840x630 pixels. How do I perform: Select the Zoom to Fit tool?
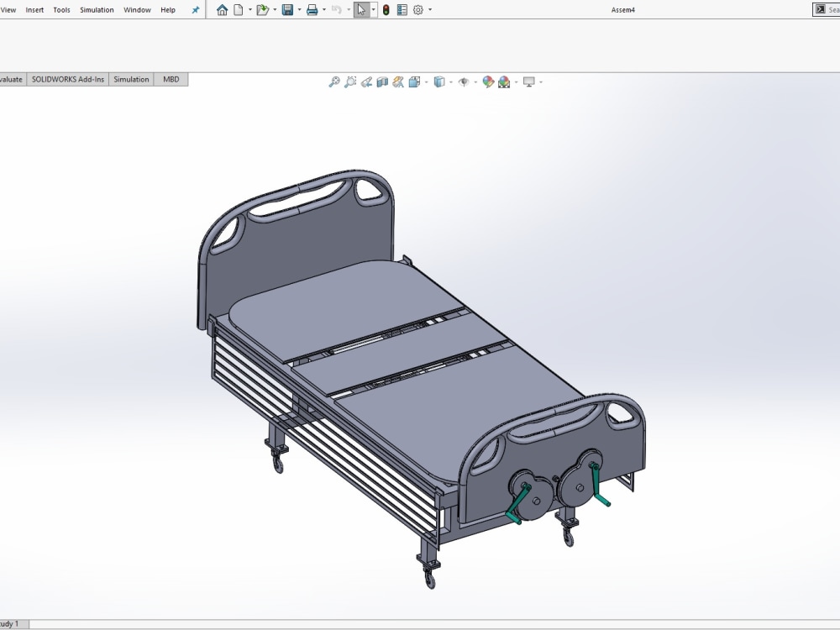[333, 81]
